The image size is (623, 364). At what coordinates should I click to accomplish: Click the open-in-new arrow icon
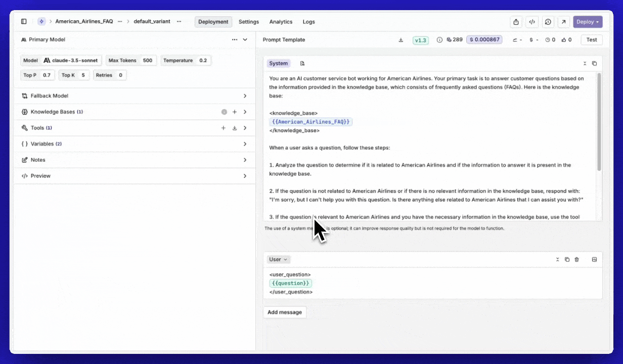coord(563,22)
